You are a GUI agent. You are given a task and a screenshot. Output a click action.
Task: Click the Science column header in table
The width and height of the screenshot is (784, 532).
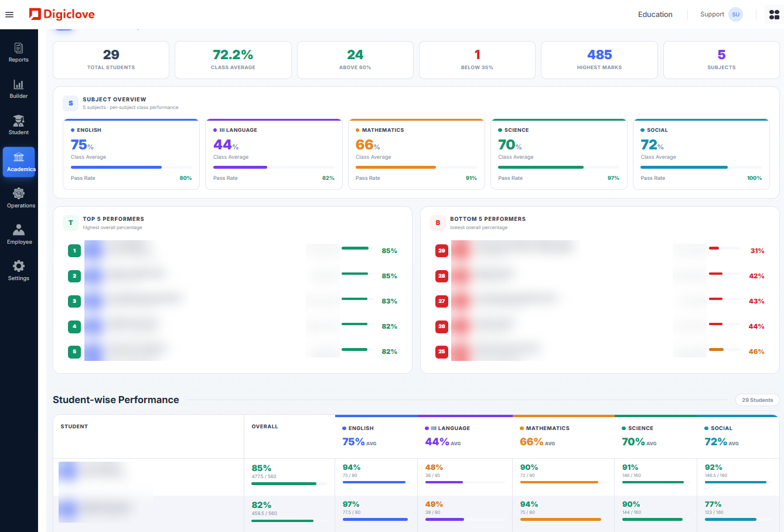click(x=656, y=436)
